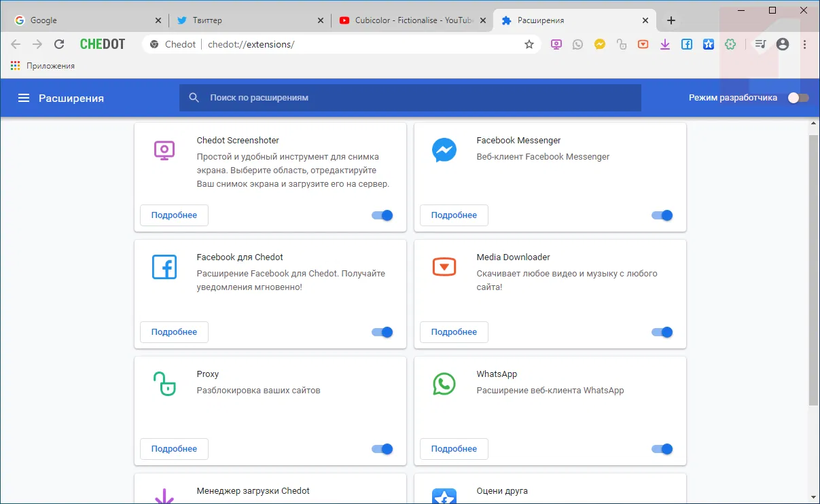Screen dimensions: 820x504
Task: Disable the Facebook Messenger extension
Action: [x=662, y=215]
